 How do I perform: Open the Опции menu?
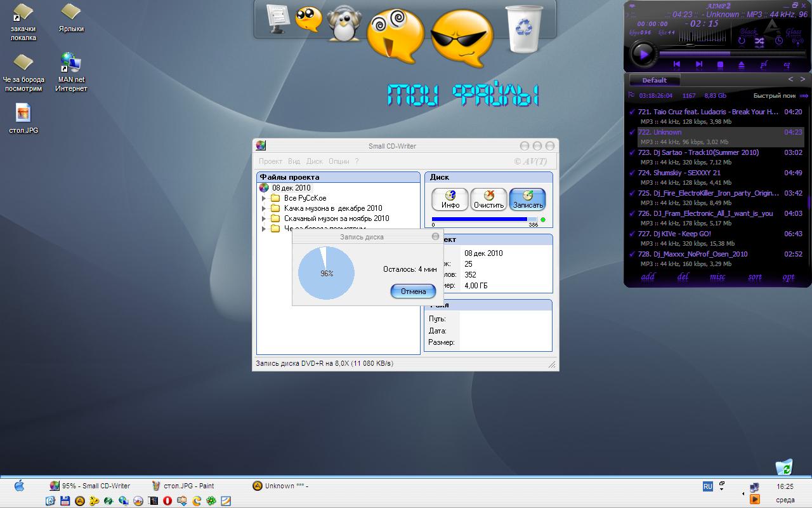point(339,161)
